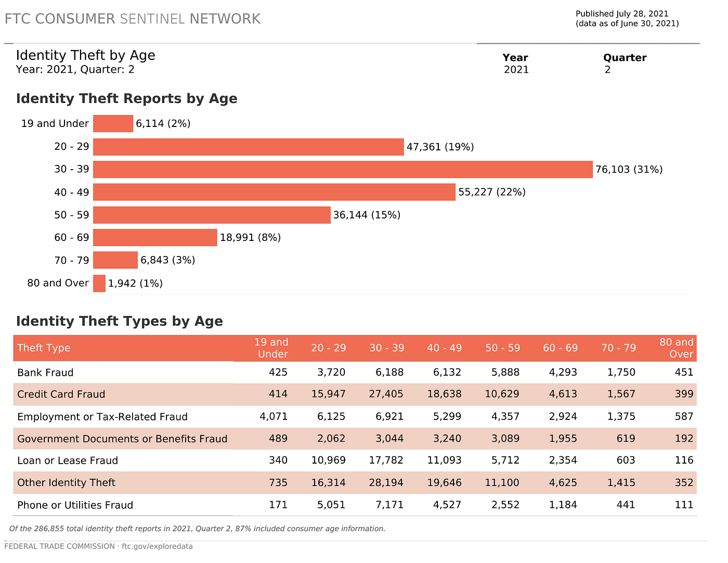This screenshot has height=563, width=728.
Task: Click the 603 Loan or Lease cell
Action: (x=626, y=460)
